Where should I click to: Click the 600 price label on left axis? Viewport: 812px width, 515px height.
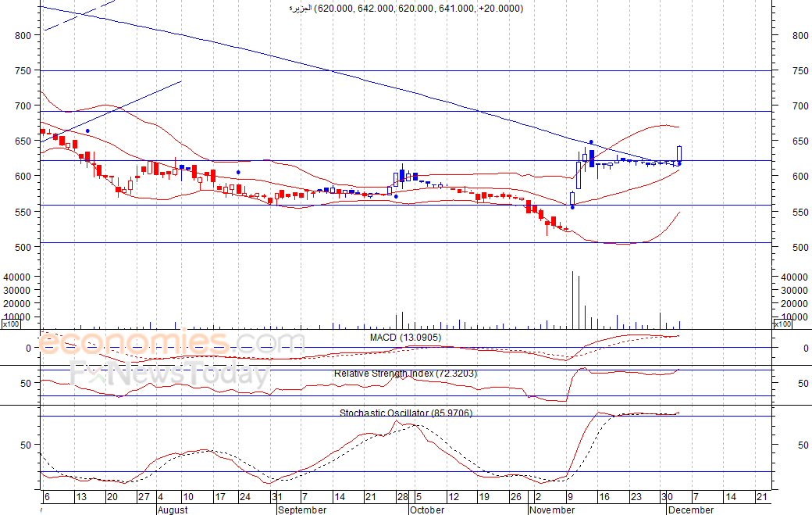tap(23, 177)
